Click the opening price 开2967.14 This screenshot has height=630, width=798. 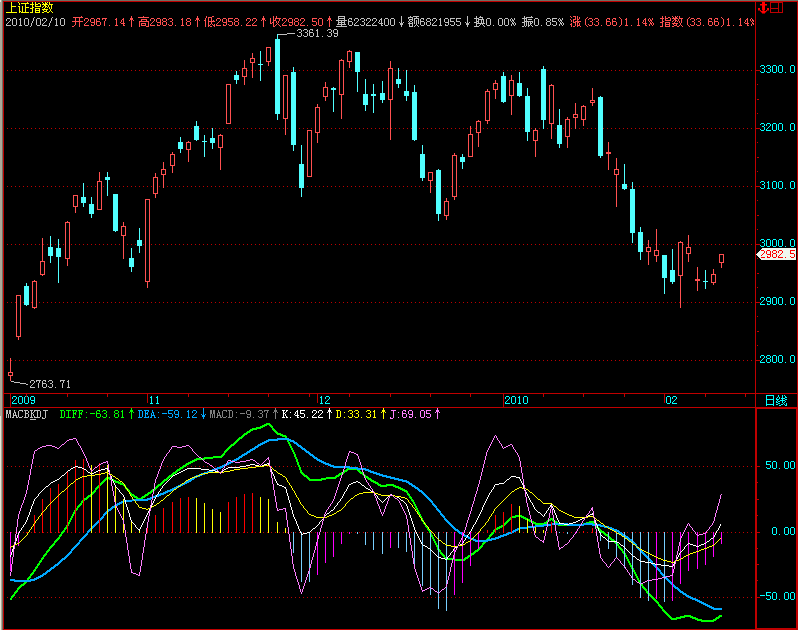[98, 22]
